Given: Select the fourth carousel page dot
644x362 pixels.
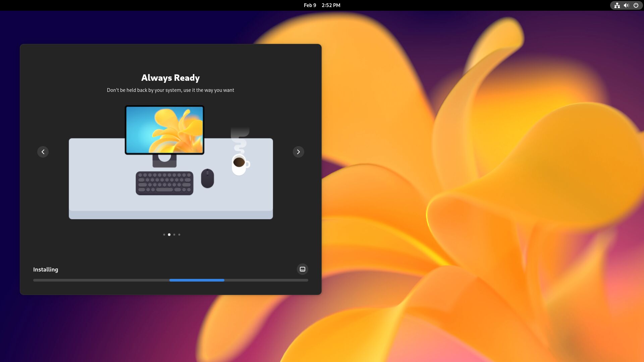Looking at the screenshot, I should click(x=179, y=235).
